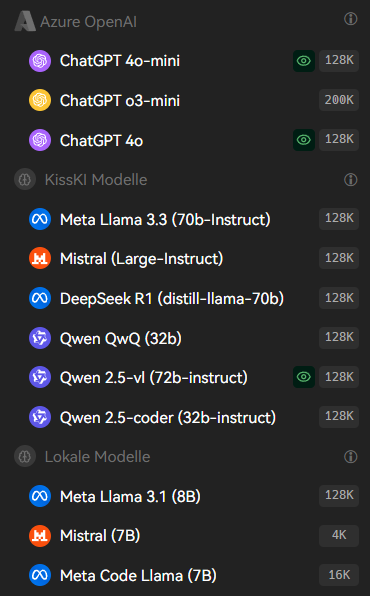370x596 pixels.
Task: Click the Qwen QwQ (32b) logo icon
Action: coord(40,338)
